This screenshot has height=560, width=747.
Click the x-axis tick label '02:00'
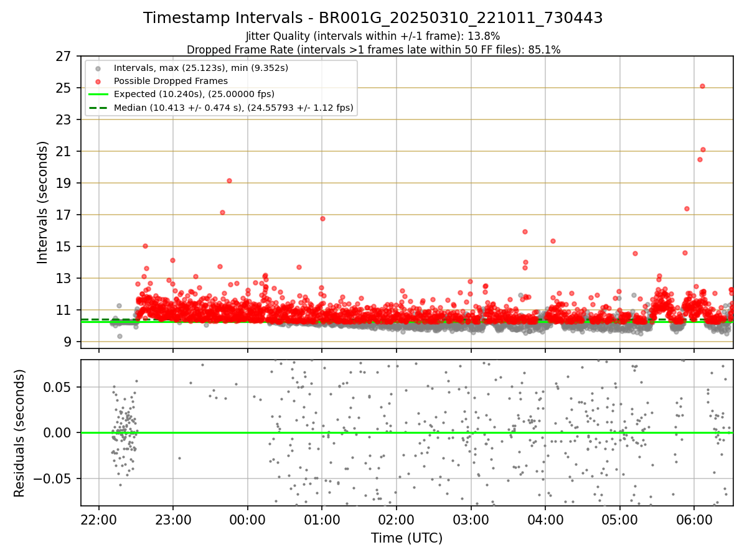tap(397, 520)
